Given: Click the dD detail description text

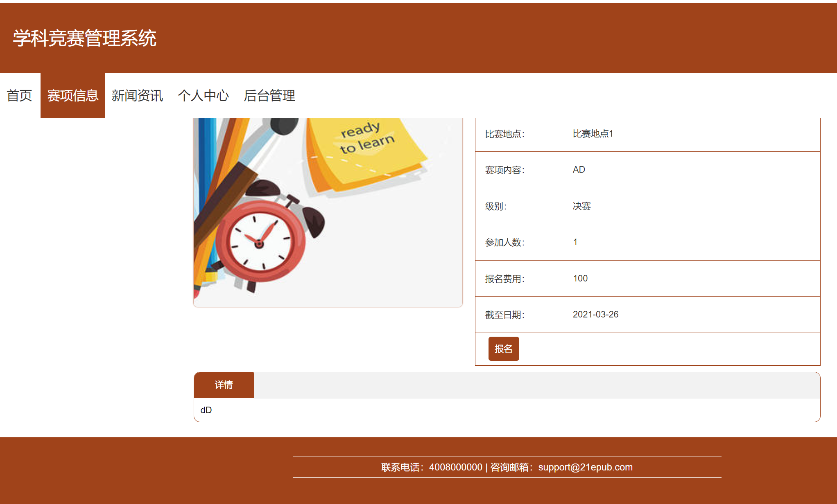Looking at the screenshot, I should (x=206, y=410).
